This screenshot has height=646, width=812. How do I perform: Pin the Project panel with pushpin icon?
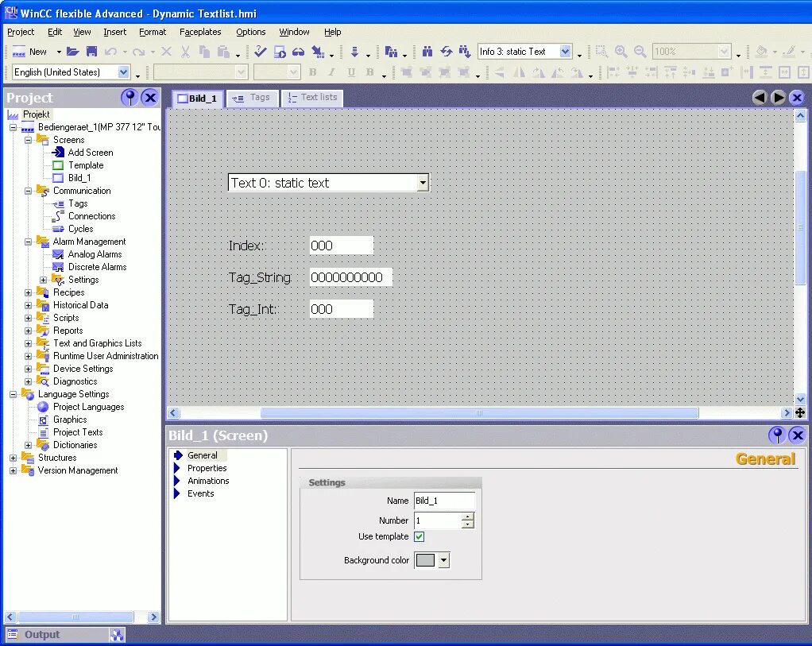(x=130, y=98)
